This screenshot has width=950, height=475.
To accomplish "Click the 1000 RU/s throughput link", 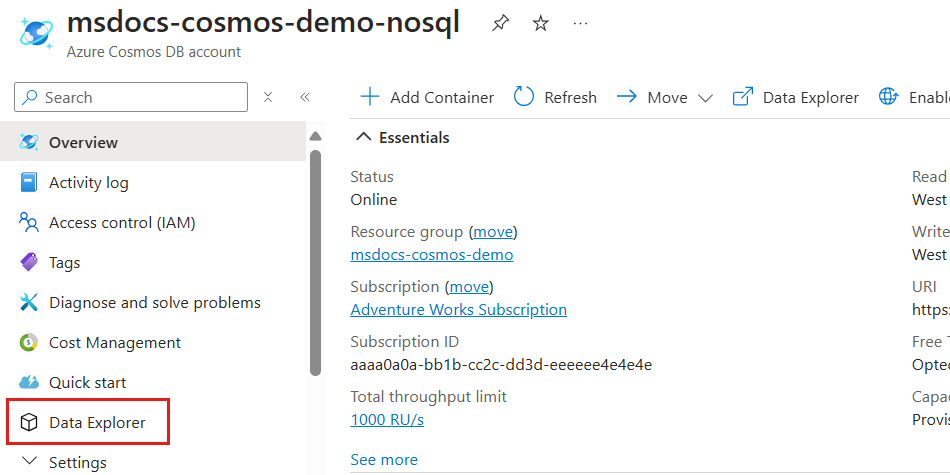I will point(387,420).
